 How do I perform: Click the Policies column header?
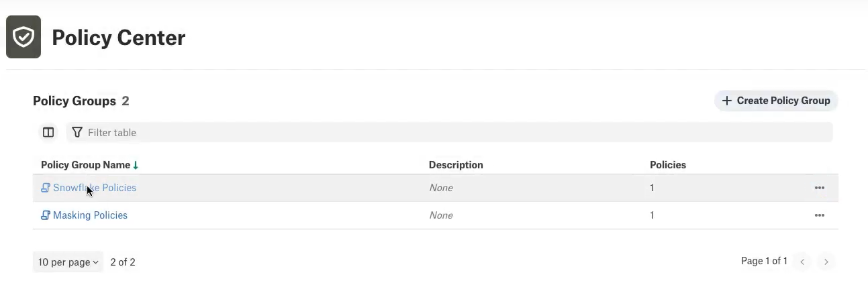[668, 165]
